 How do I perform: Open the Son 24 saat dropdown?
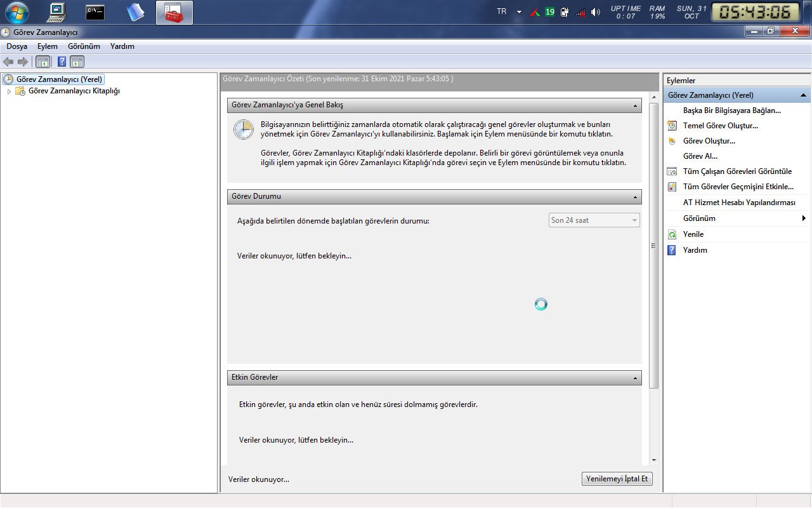594,220
